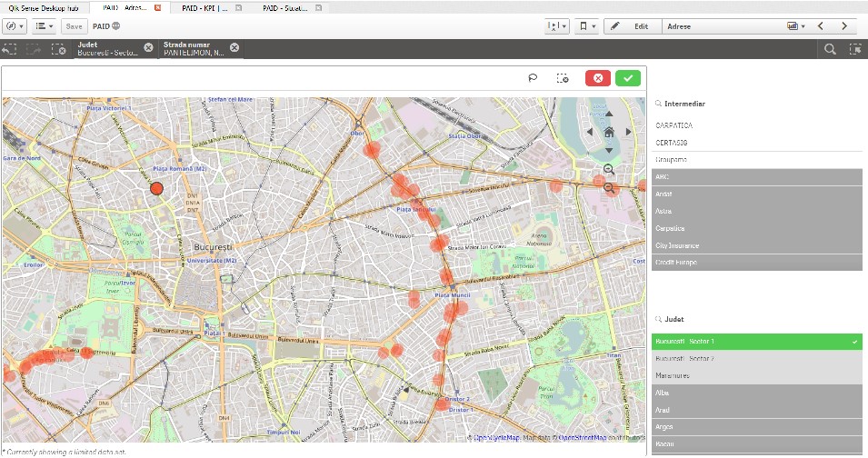Open smart search magnifier
The height and width of the screenshot is (458, 868).
[830, 49]
